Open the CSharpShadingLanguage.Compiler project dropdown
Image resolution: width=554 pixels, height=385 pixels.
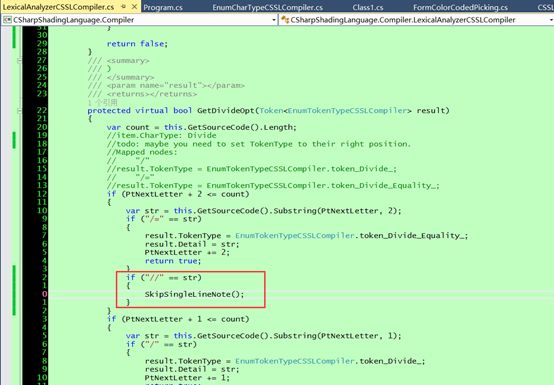[x=273, y=20]
